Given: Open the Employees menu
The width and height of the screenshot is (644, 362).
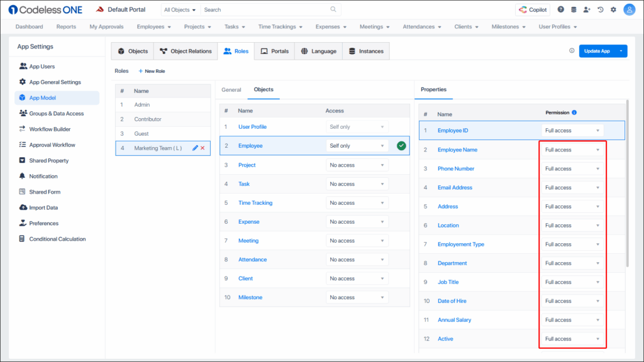Looking at the screenshot, I should coord(153,26).
